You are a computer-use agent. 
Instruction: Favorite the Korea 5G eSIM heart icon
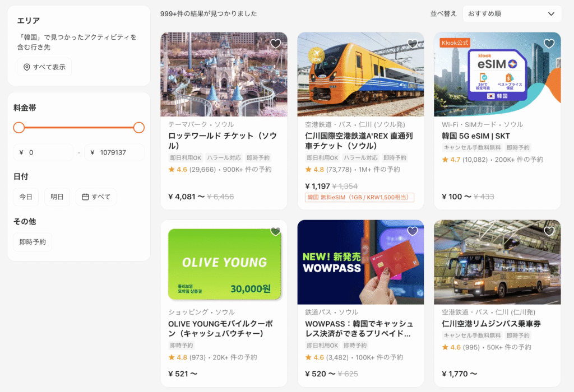tap(549, 44)
